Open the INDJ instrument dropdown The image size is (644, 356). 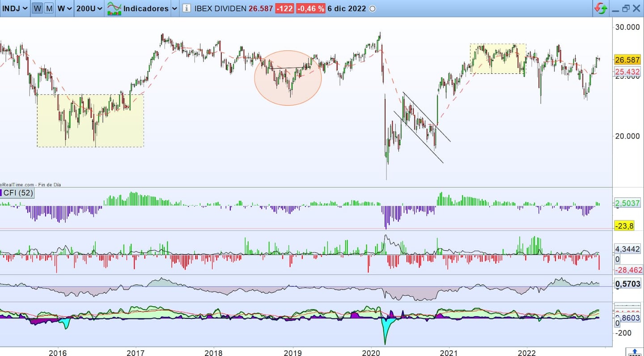[15, 8]
